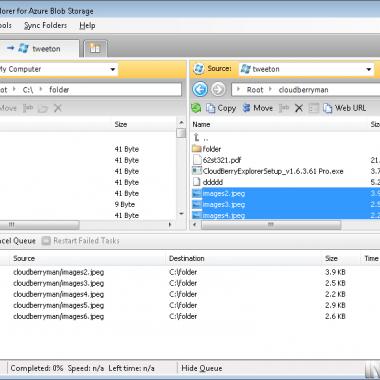This screenshot has width=380, height=380.
Task: Click the left pane scrollbar down arrow
Action: coord(181,213)
